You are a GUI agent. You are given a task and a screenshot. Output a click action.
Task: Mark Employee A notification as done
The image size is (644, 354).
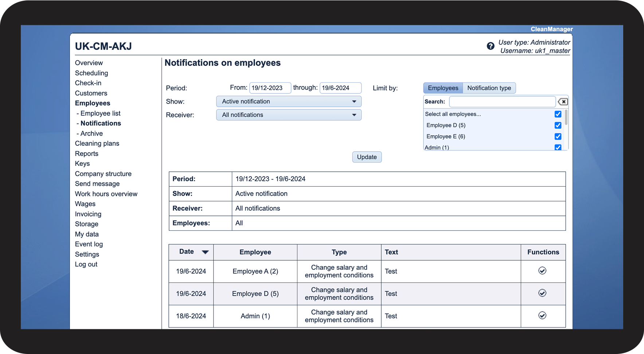coord(542,271)
